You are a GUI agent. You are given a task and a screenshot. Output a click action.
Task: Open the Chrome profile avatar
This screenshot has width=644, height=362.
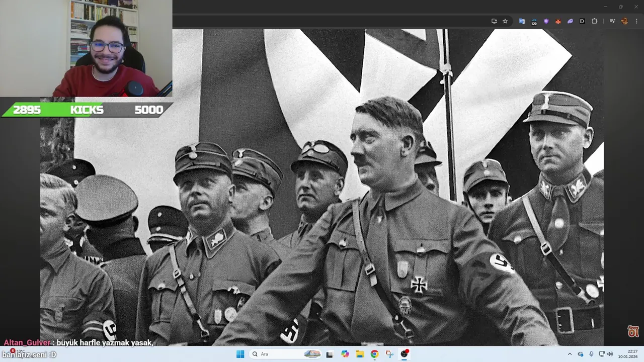[624, 21]
